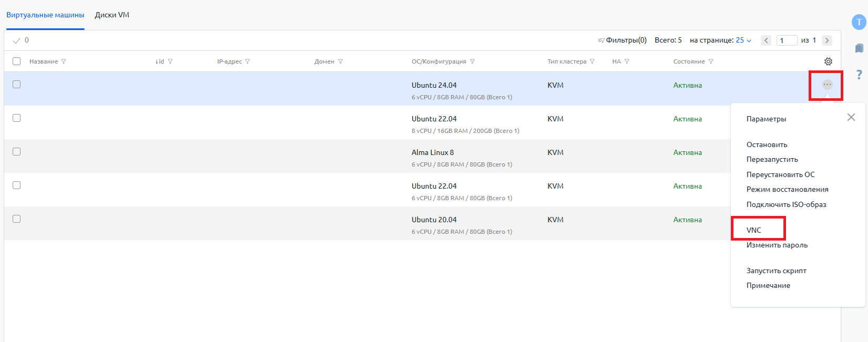The image size is (868, 342).
Task: Open VNC from the actions menu
Action: 753,230
